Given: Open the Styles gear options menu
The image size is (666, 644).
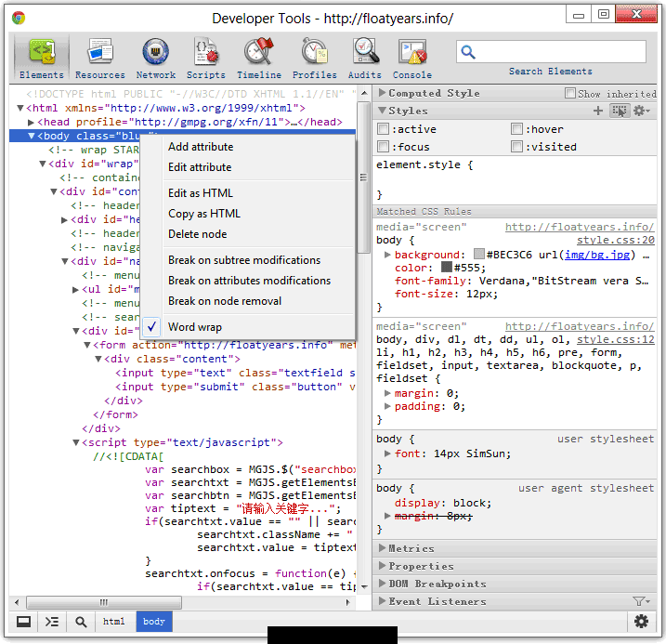Looking at the screenshot, I should coord(641,111).
